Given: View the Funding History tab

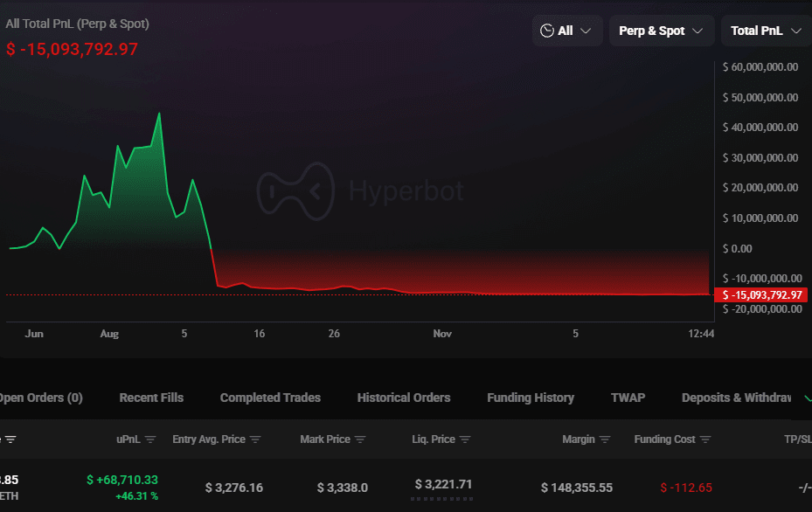Looking at the screenshot, I should pyautogui.click(x=531, y=398).
